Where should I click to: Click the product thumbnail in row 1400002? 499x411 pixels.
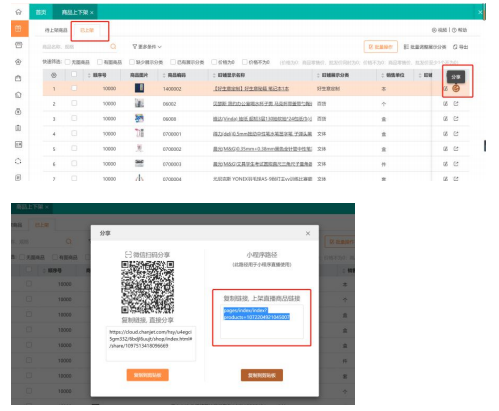point(139,88)
